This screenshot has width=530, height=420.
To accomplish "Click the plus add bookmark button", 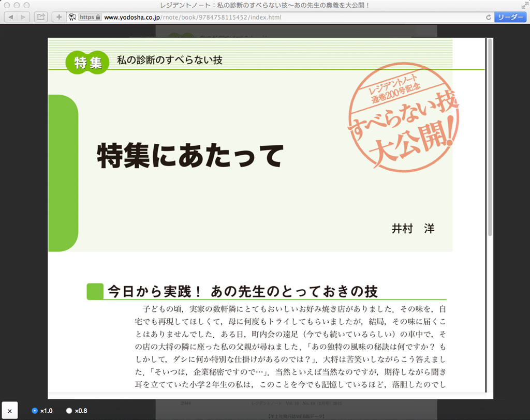I will pyautogui.click(x=58, y=17).
